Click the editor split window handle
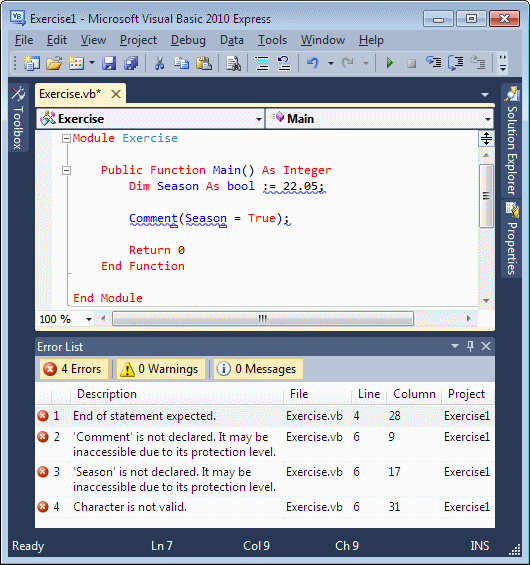This screenshot has height=565, width=530. point(486,138)
